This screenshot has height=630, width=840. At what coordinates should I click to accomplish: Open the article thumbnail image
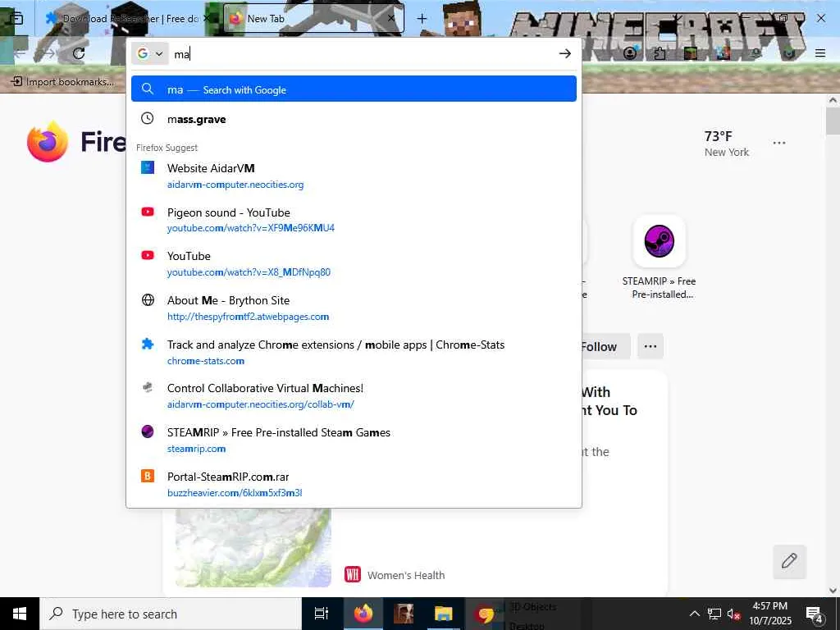coord(253,547)
